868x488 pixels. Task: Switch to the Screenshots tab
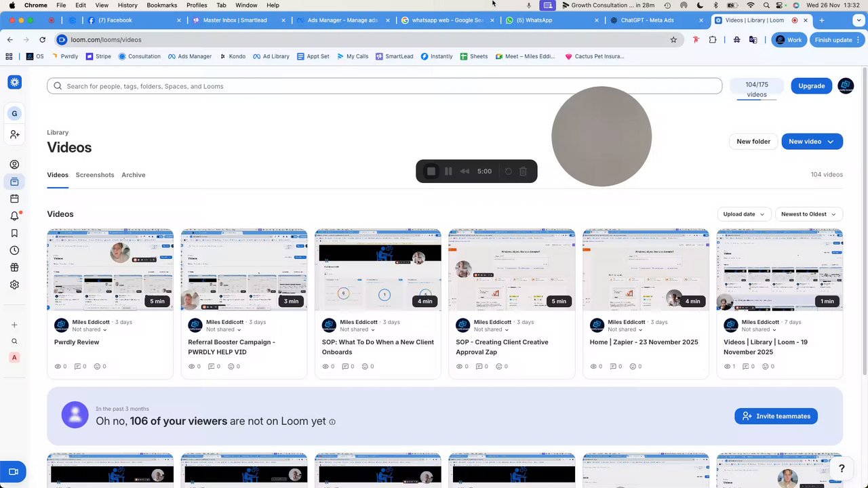[95, 175]
